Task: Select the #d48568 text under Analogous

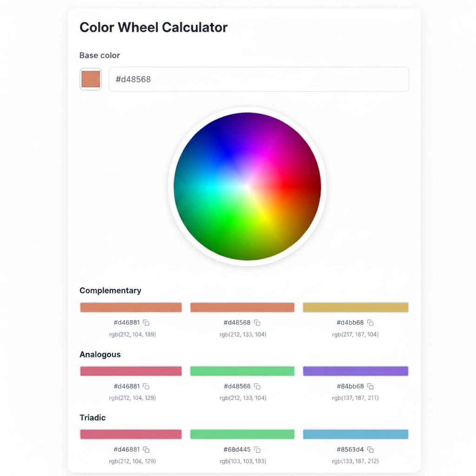Action: [x=237, y=386]
